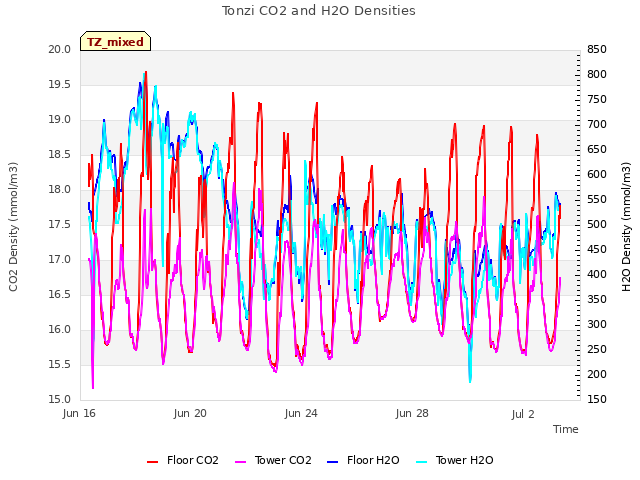Click the Jul 2 date tick label

(x=523, y=414)
